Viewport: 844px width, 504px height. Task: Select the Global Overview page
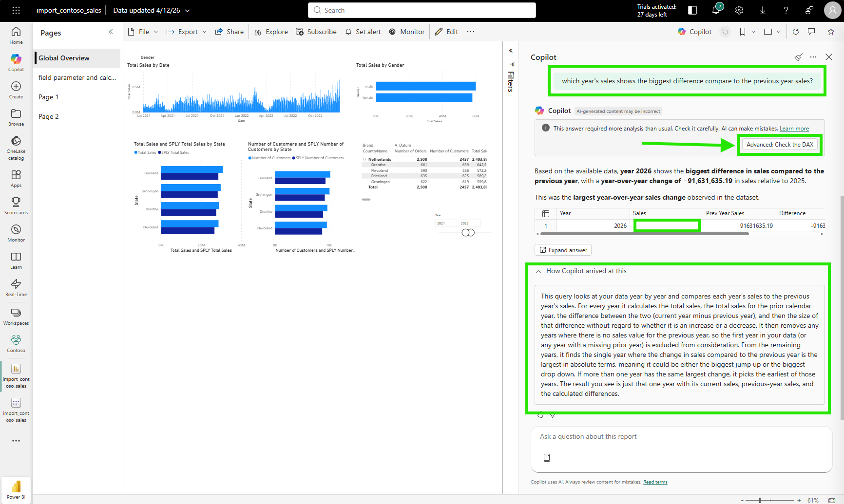pos(77,58)
